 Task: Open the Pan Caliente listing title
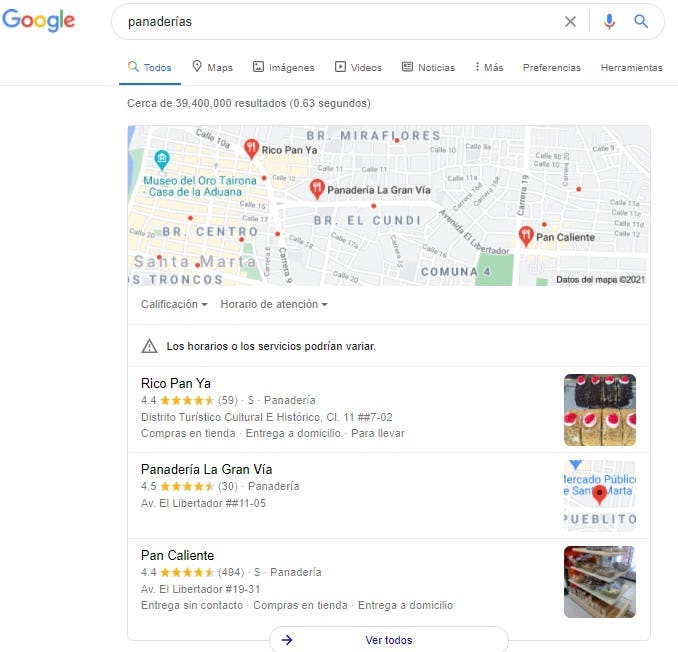177,556
